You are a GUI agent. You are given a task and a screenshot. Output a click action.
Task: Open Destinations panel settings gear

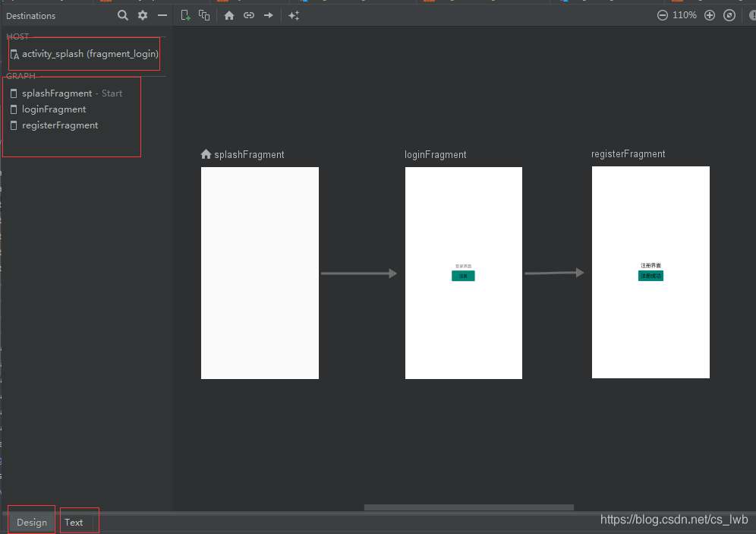(143, 15)
